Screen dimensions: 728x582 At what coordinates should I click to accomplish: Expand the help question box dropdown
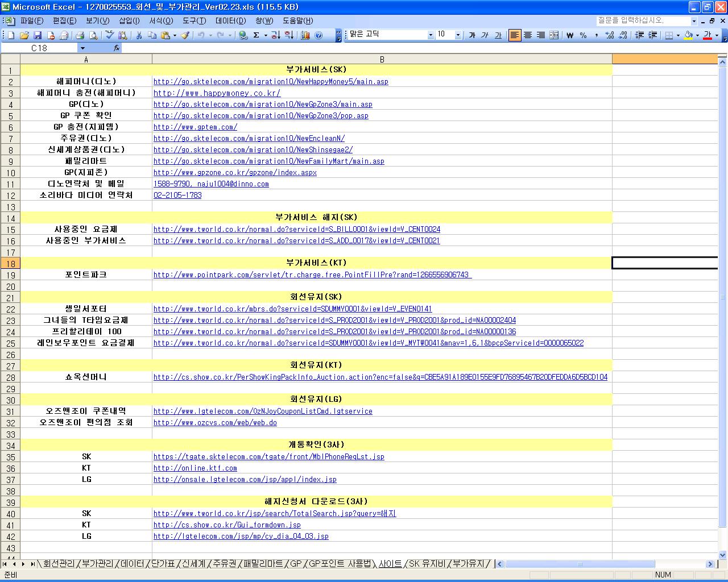point(694,21)
